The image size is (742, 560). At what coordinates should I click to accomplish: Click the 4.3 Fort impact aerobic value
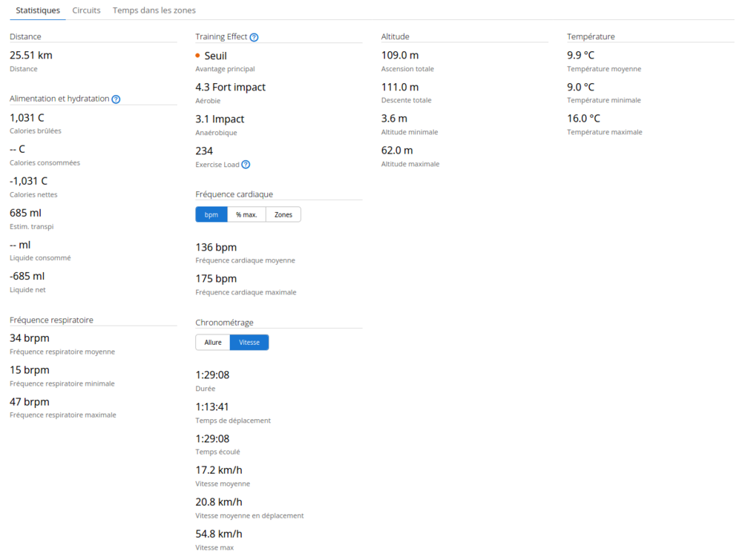tap(230, 87)
